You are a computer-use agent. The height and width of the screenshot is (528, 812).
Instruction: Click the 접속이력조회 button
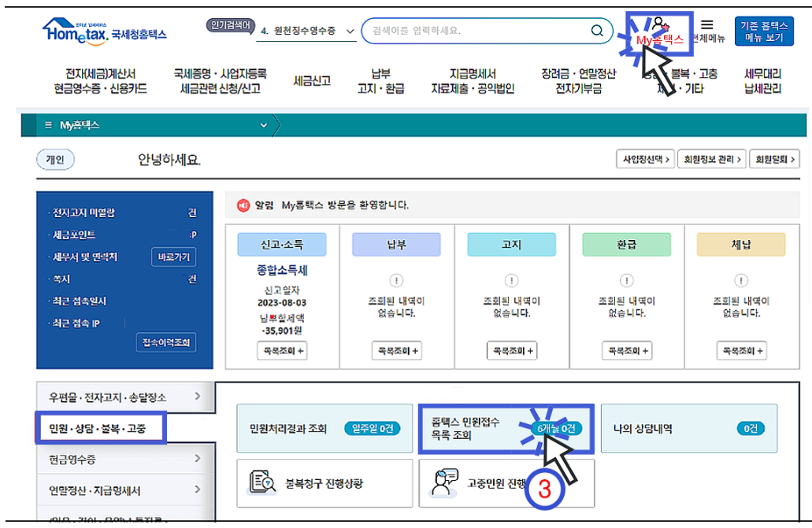[166, 342]
